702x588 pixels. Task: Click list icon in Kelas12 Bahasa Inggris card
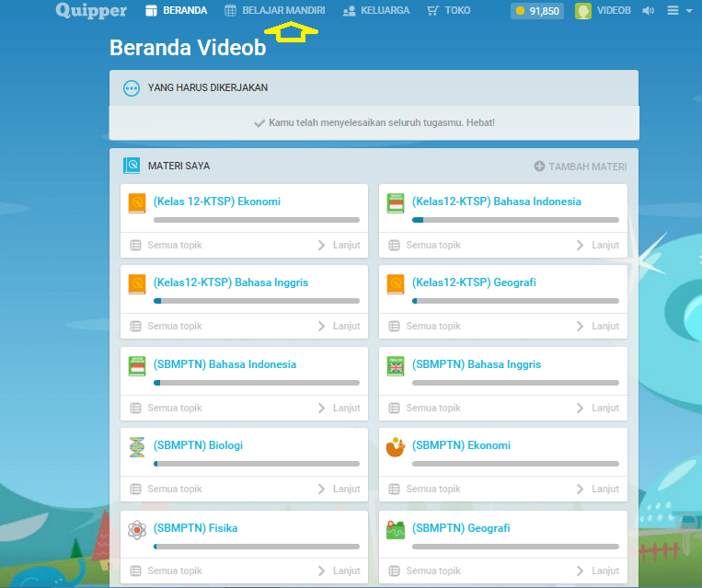(135, 326)
